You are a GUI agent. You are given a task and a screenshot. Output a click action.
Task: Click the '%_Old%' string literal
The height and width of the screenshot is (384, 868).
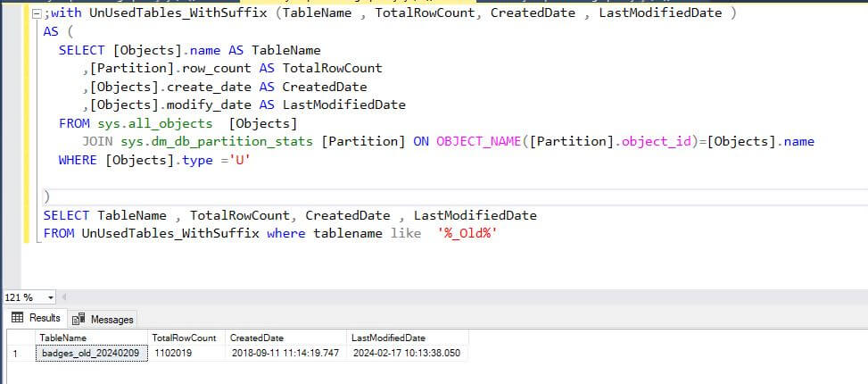click(467, 233)
